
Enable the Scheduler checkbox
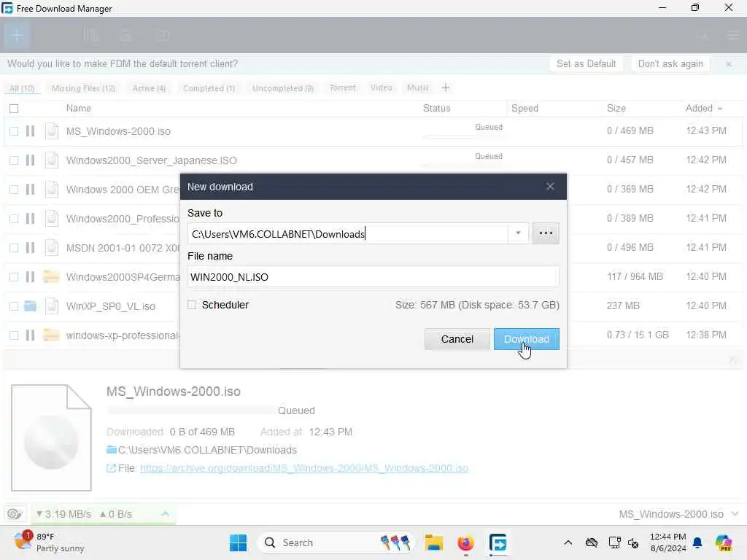point(192,305)
